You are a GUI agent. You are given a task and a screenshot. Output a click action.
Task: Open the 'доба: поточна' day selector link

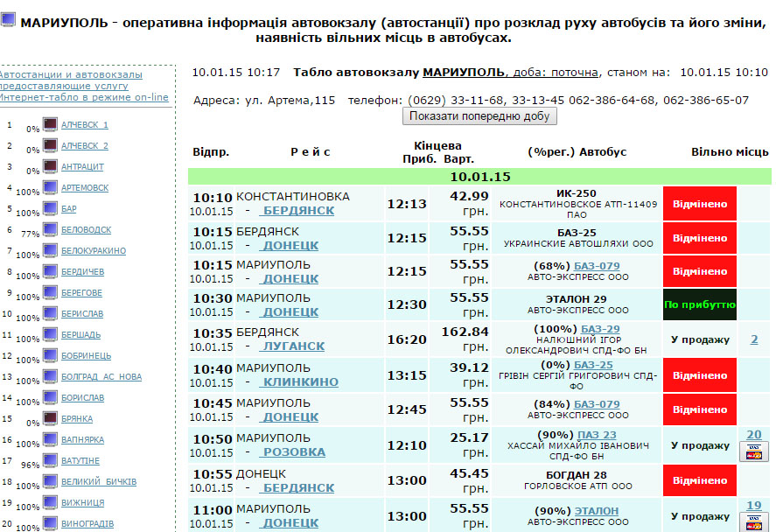(557, 73)
